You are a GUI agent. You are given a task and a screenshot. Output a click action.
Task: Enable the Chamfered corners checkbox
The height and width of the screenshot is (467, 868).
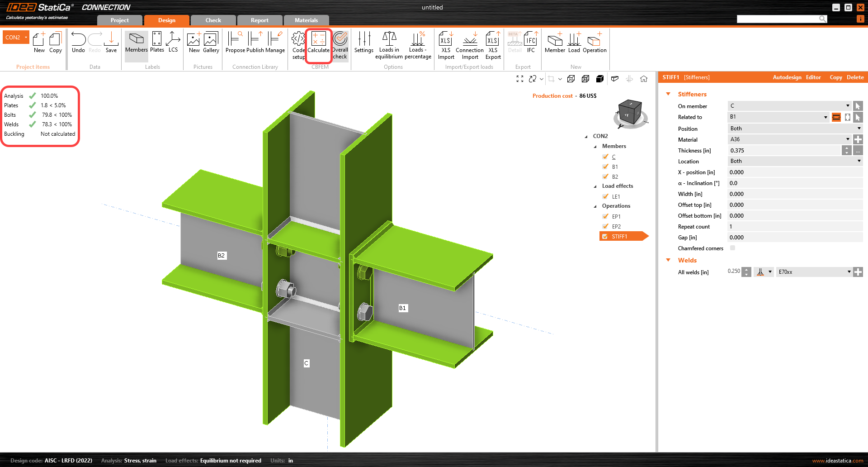click(x=732, y=248)
